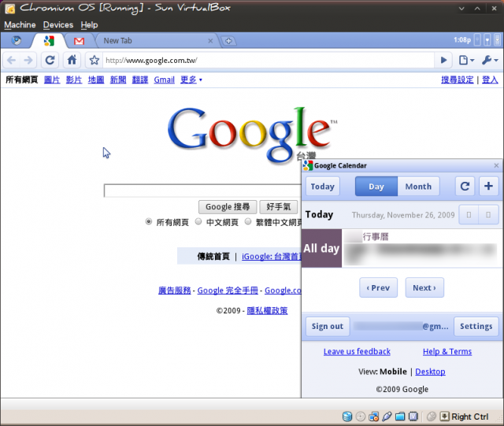The image size is (504, 426).
Task: Click the Google 搜尋 button
Action: [x=228, y=207]
